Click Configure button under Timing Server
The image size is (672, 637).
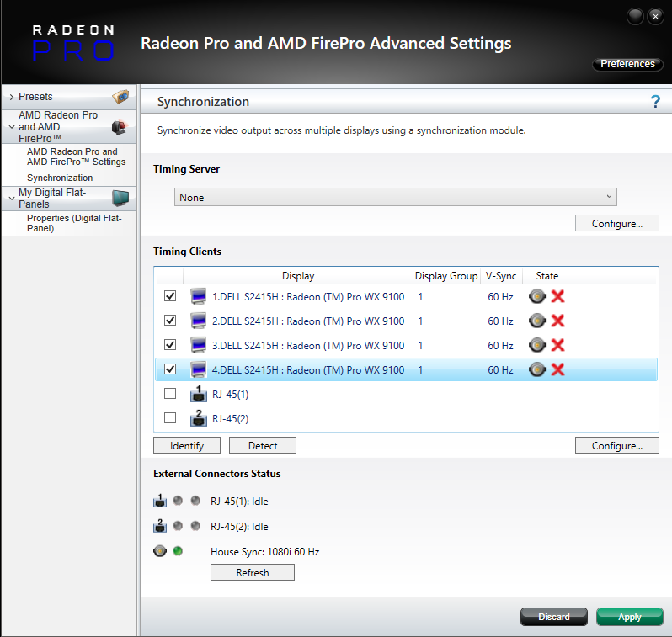click(x=616, y=223)
